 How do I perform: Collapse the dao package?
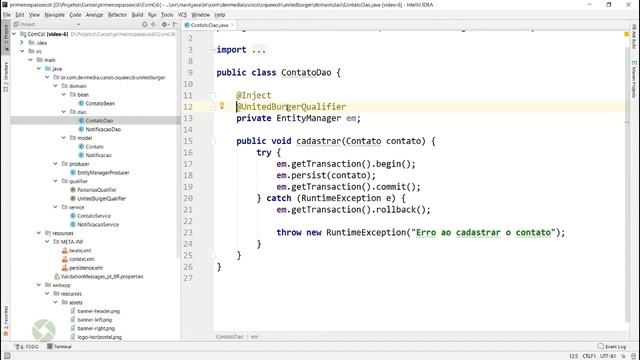click(x=64, y=111)
